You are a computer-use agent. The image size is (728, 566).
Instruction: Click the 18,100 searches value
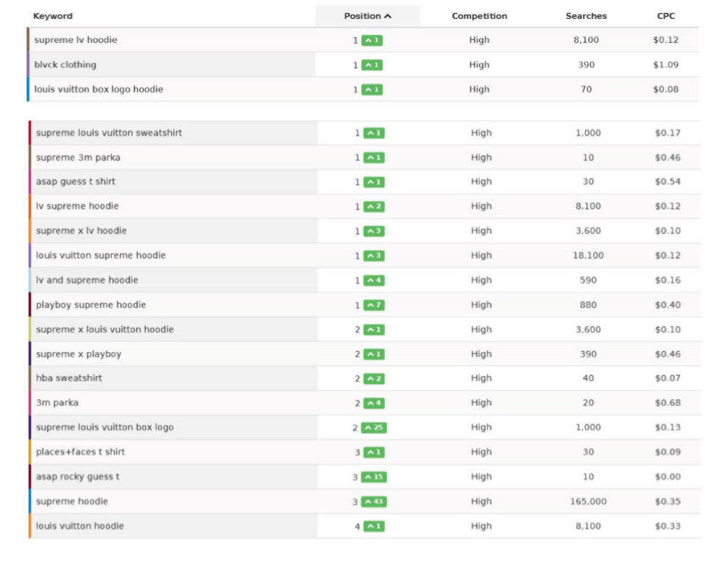[x=588, y=256]
